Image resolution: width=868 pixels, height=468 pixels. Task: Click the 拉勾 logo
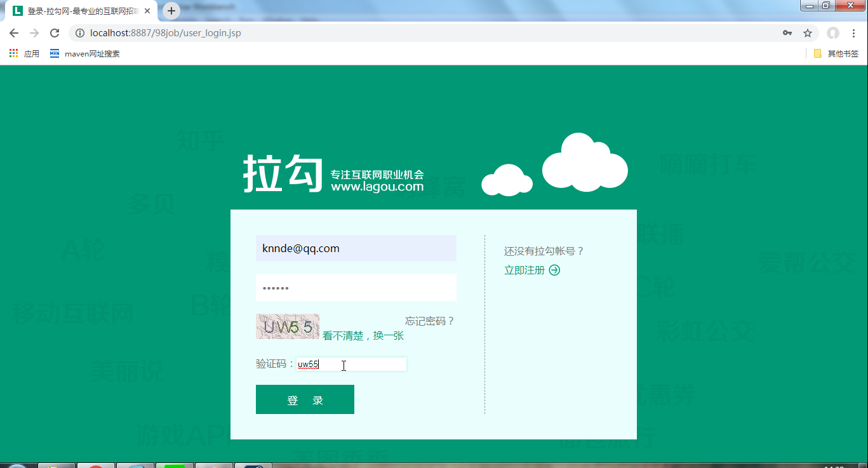[283, 173]
